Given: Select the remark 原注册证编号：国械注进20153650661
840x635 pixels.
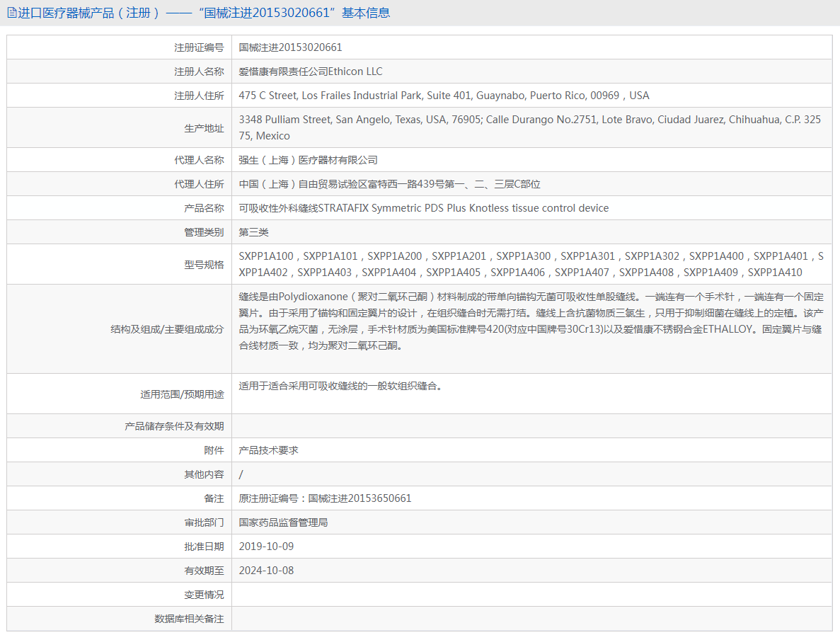Looking at the screenshot, I should click(x=326, y=499).
